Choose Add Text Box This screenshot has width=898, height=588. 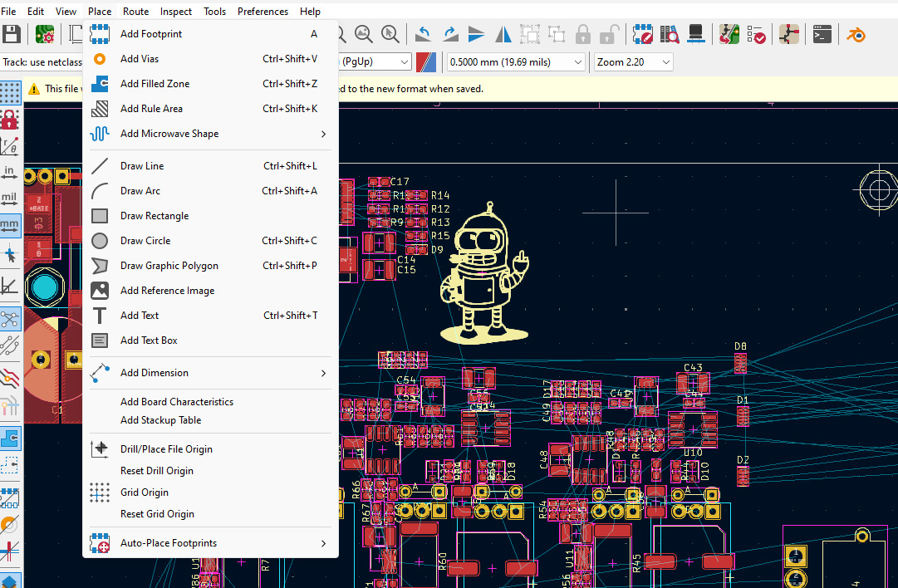[x=210, y=340]
